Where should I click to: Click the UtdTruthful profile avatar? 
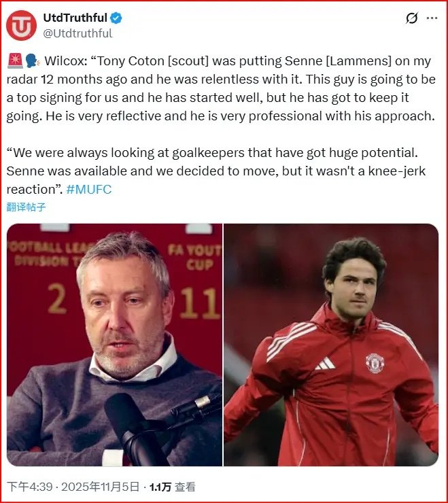22,25
